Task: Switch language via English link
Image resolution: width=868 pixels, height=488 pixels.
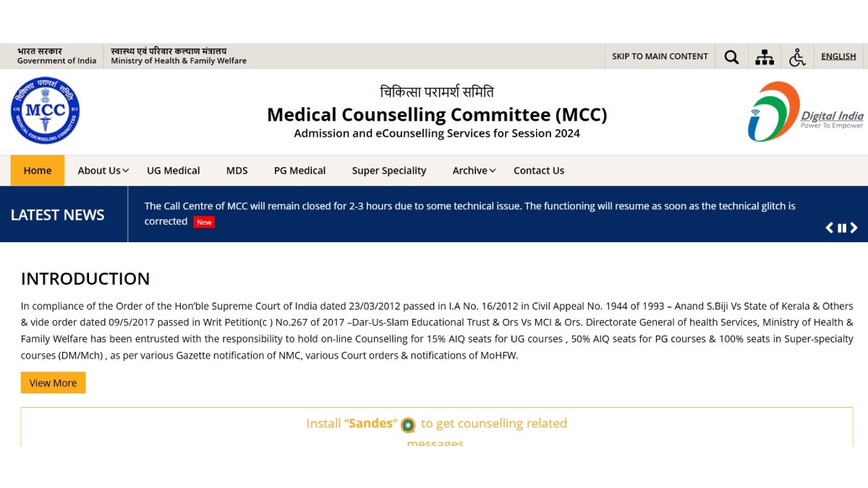Action: pos(838,56)
